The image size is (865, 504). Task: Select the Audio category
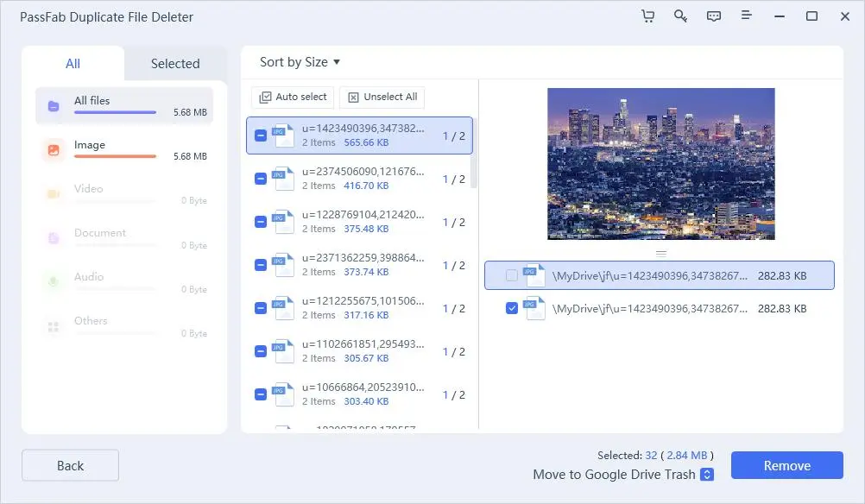coord(124,282)
